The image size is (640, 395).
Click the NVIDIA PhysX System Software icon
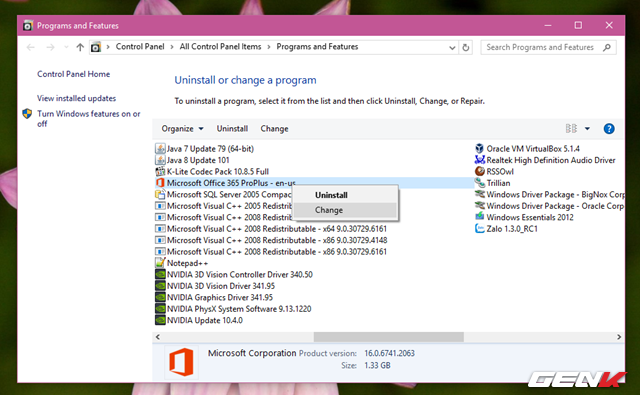(x=160, y=308)
